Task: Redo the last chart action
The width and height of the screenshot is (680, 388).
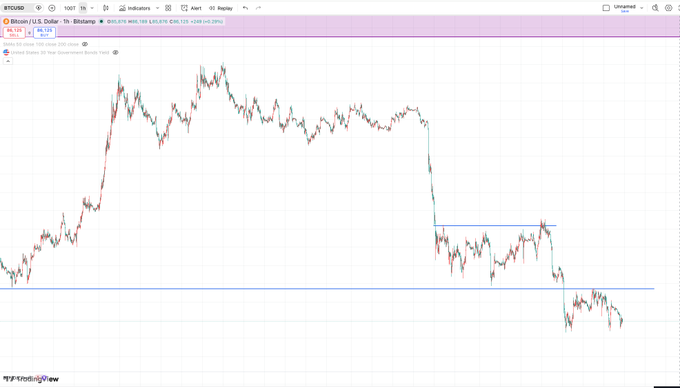Action: [258, 8]
